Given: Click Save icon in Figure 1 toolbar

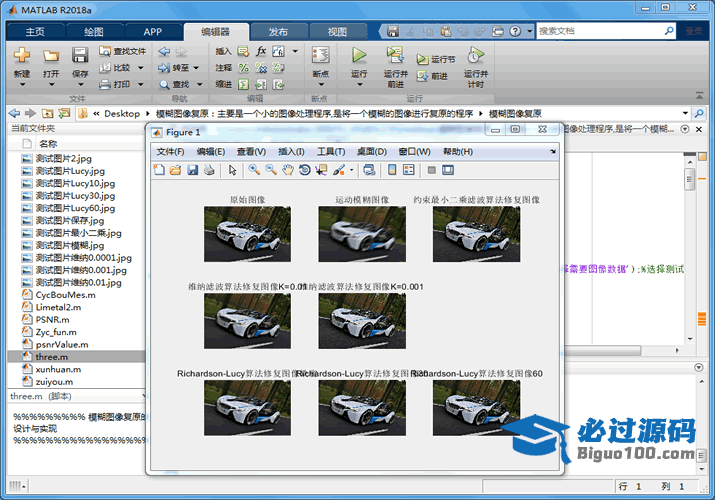Looking at the screenshot, I should click(x=192, y=170).
